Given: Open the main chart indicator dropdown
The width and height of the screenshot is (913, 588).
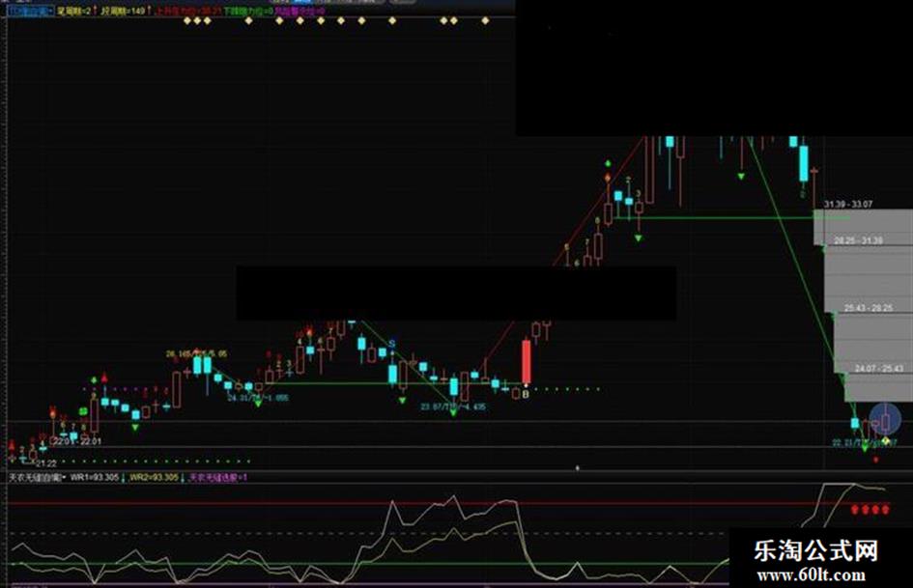Looking at the screenshot, I should [30, 11].
